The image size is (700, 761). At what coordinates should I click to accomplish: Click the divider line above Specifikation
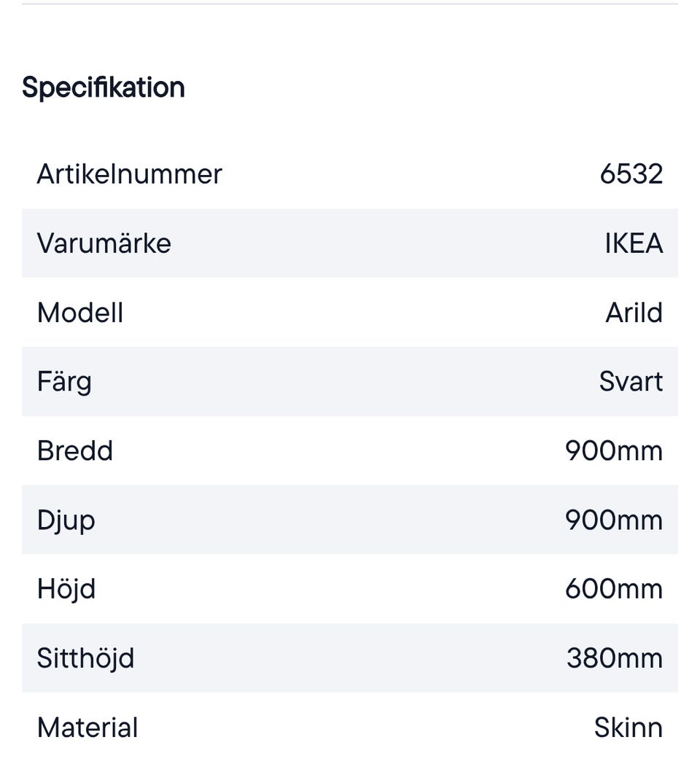pyautogui.click(x=350, y=4)
